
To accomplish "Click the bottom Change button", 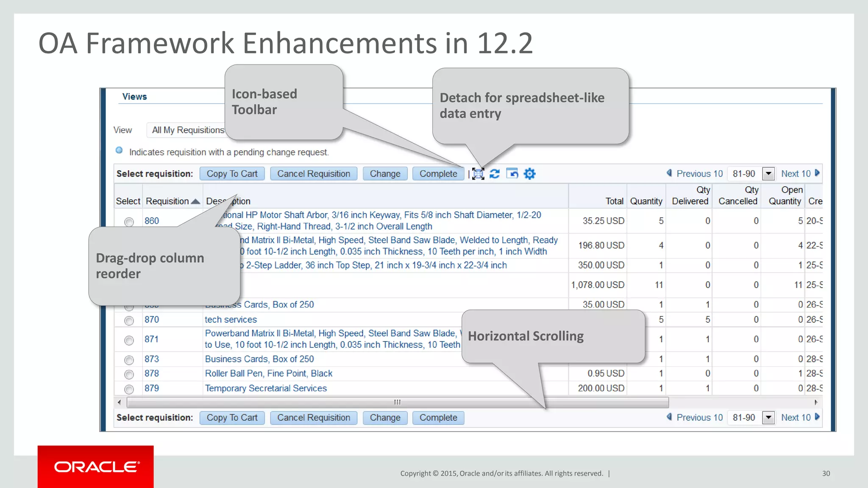I will pos(385,418).
